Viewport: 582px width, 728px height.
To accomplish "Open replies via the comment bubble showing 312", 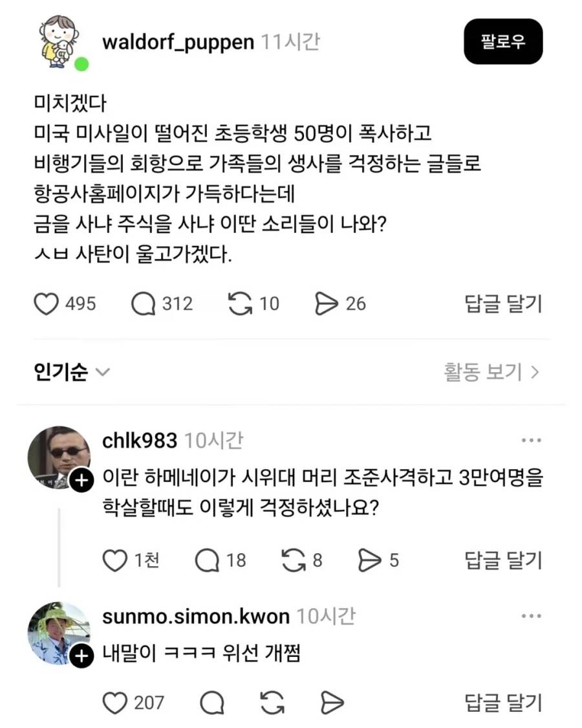I will click(143, 303).
